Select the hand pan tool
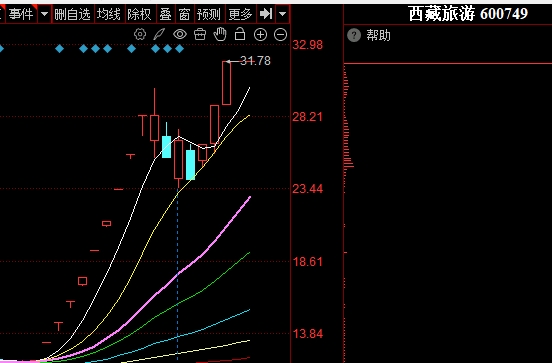This screenshot has width=552, height=363. 220,35
